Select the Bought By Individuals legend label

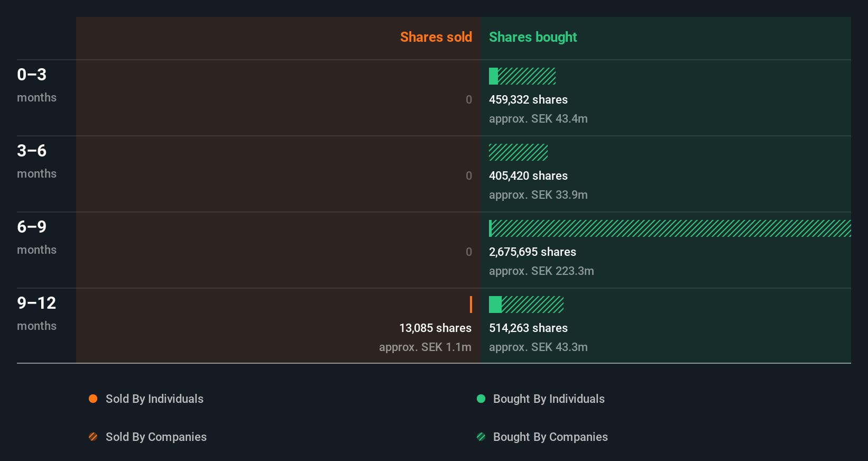(x=549, y=399)
